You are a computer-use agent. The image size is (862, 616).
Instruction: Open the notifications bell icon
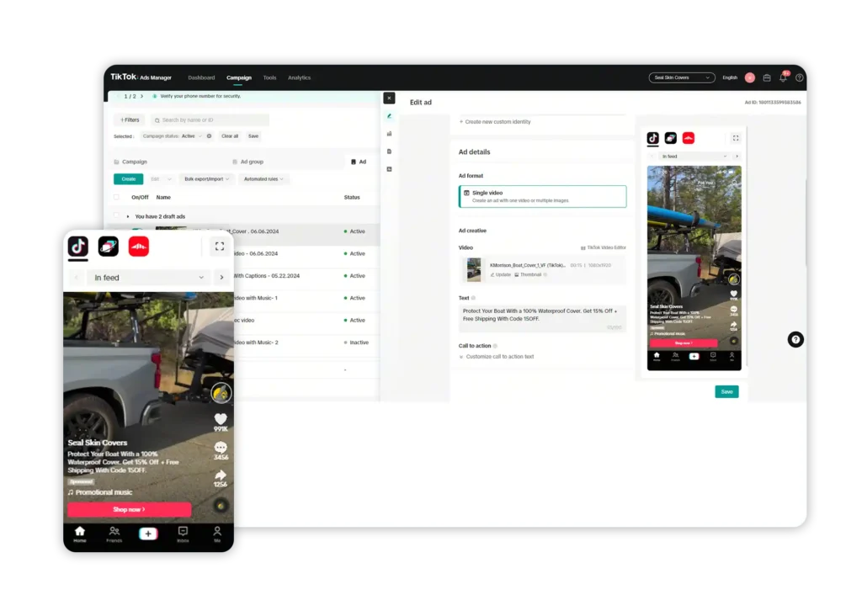click(x=783, y=77)
